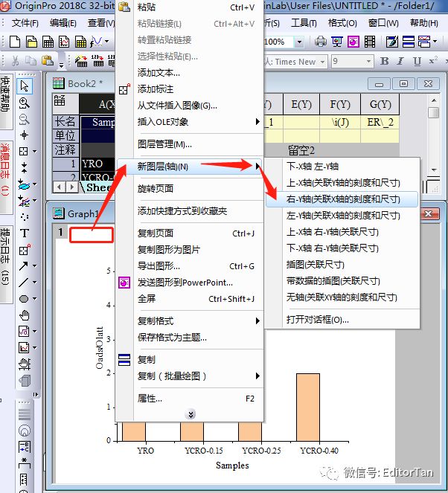
Task: Click the Book2 vertical scrollbar
Action: pyautogui.click(x=434, y=135)
